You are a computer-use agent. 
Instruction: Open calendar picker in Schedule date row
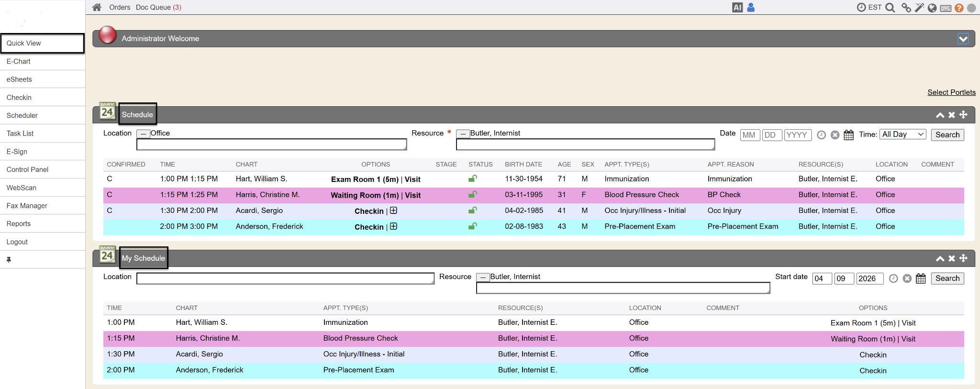[x=848, y=135]
